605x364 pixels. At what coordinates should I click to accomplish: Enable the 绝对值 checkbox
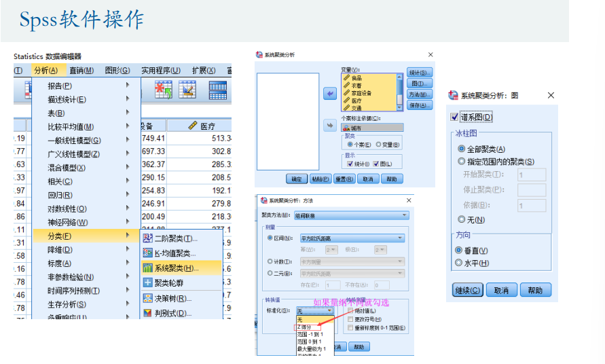(350, 310)
